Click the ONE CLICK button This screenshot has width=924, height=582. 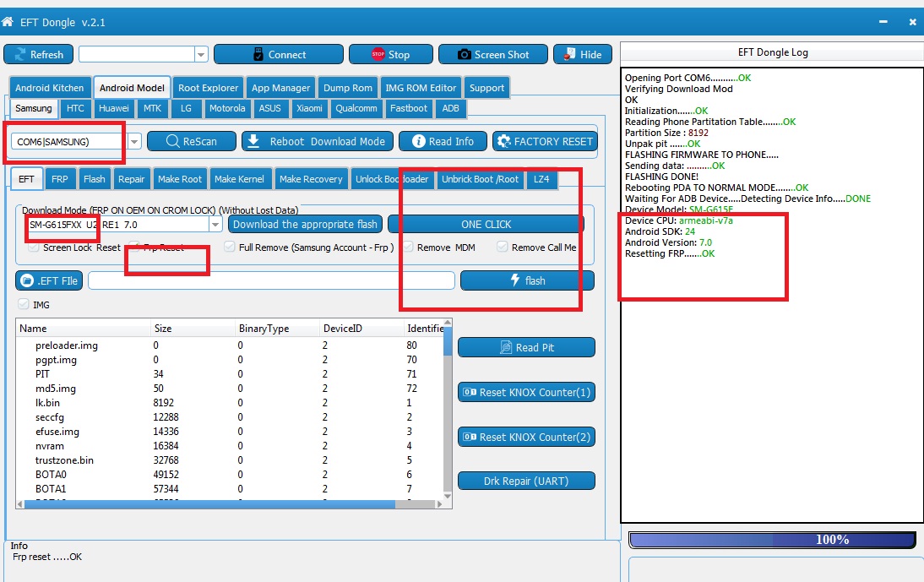486,225
